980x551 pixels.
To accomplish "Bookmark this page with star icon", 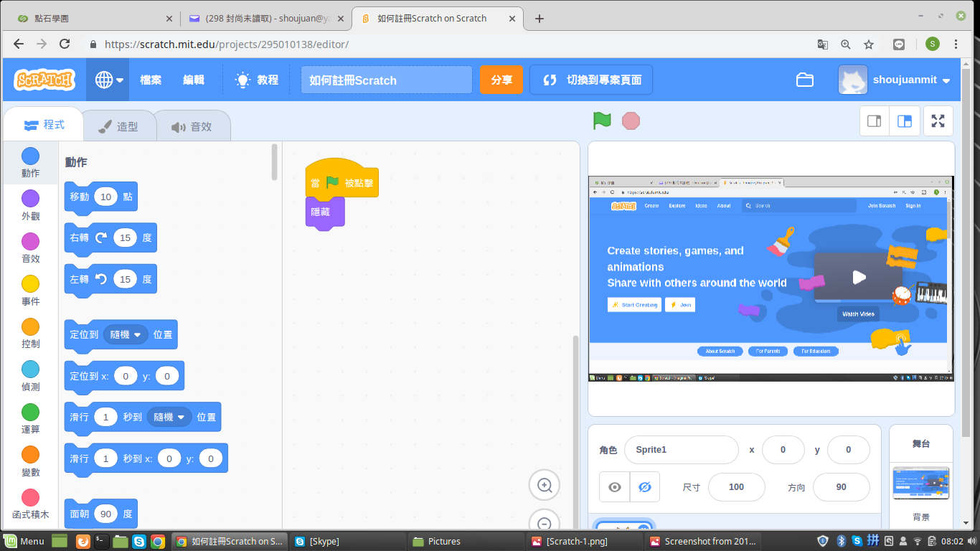I will click(x=869, y=44).
